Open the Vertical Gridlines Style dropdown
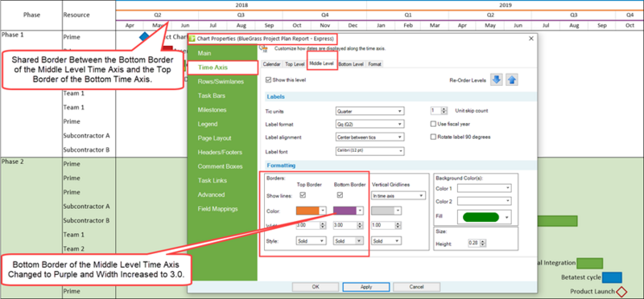This screenshot has width=644, height=299. 386,241
